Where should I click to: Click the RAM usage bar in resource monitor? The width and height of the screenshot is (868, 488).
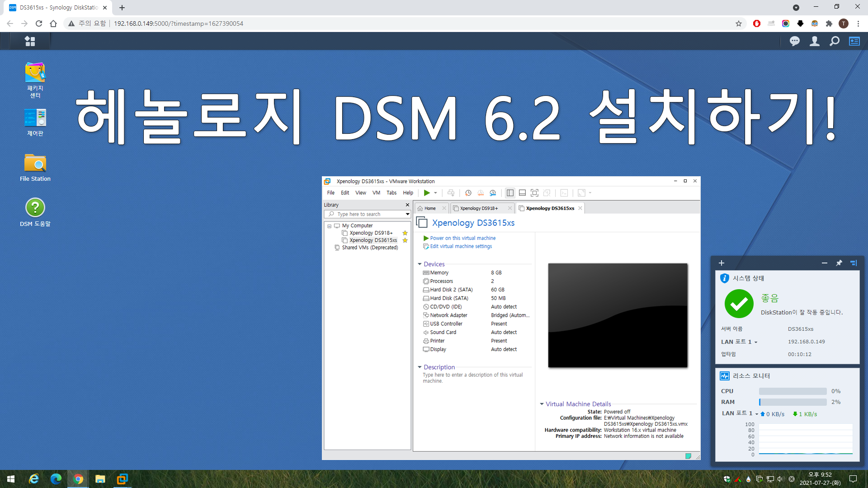click(x=792, y=402)
